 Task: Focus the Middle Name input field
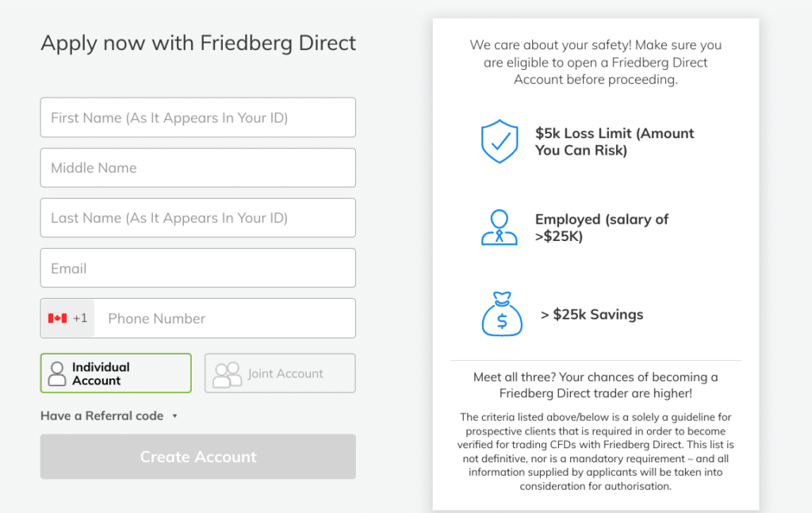pyautogui.click(x=197, y=168)
